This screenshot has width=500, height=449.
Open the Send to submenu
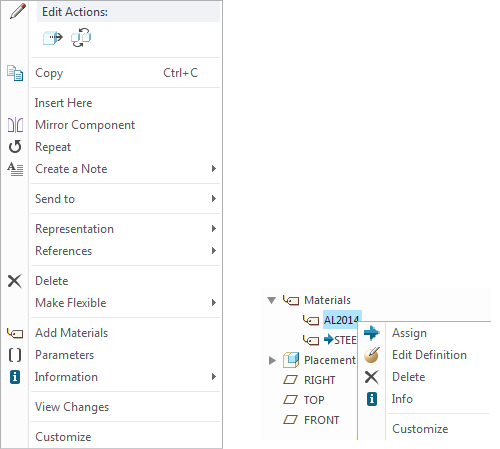point(126,199)
